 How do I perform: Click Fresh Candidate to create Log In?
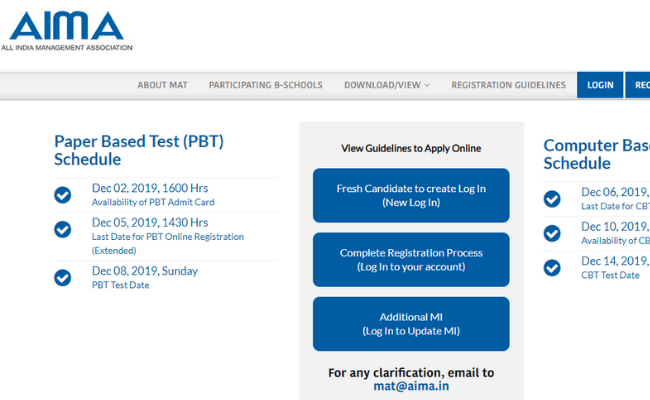tap(411, 195)
